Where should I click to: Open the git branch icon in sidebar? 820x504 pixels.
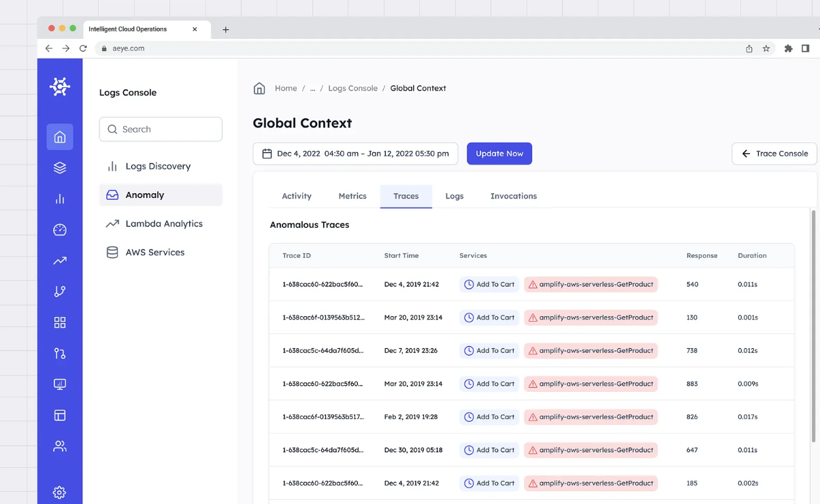click(60, 291)
